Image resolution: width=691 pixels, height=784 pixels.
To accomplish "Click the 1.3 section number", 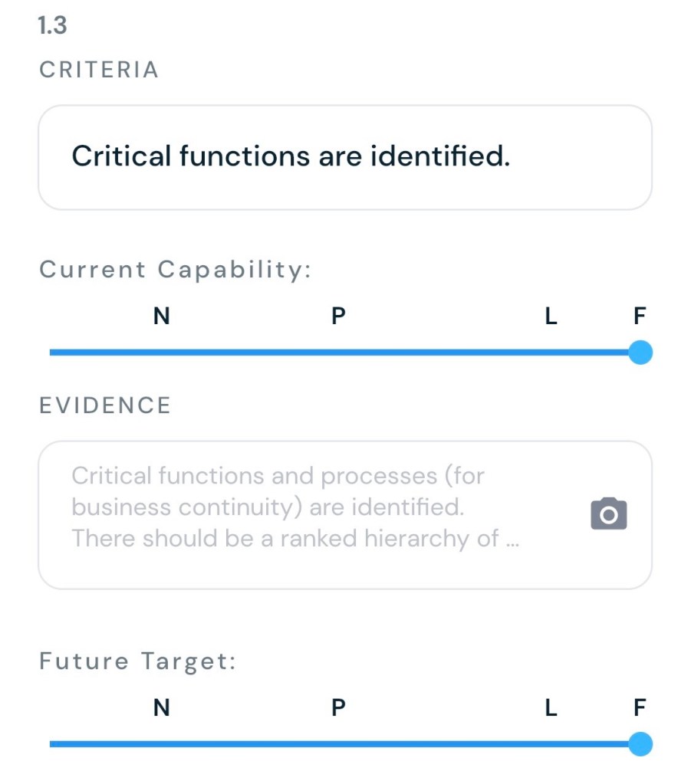I will pyautogui.click(x=52, y=26).
